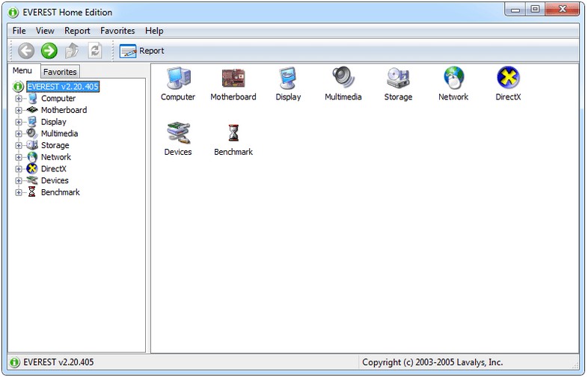Open the Report menu
The width and height of the screenshot is (588, 377).
point(77,31)
